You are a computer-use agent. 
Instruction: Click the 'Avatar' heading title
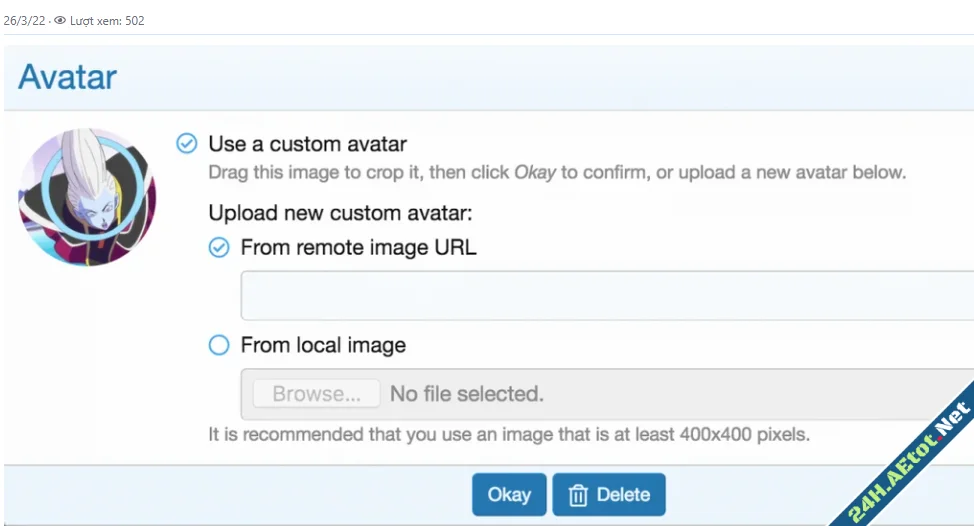click(67, 77)
